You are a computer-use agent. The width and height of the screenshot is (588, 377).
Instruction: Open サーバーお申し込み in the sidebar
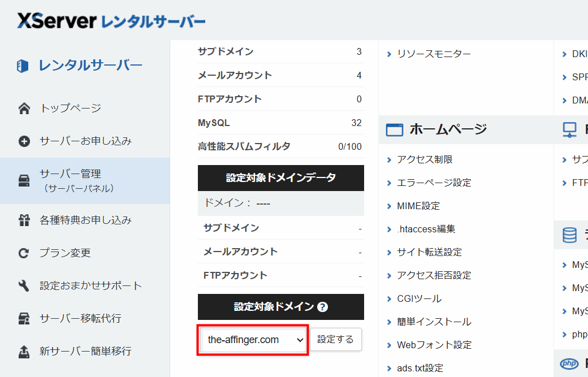tap(85, 141)
